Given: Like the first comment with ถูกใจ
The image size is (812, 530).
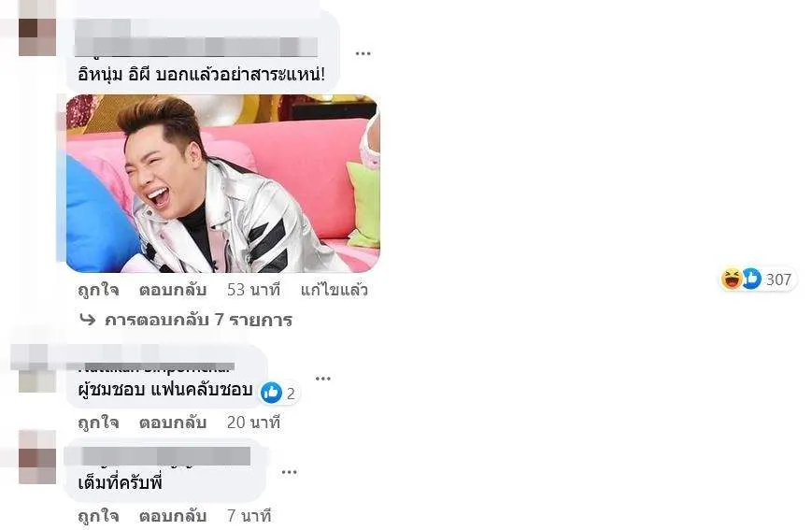Looking at the screenshot, I should (98, 290).
